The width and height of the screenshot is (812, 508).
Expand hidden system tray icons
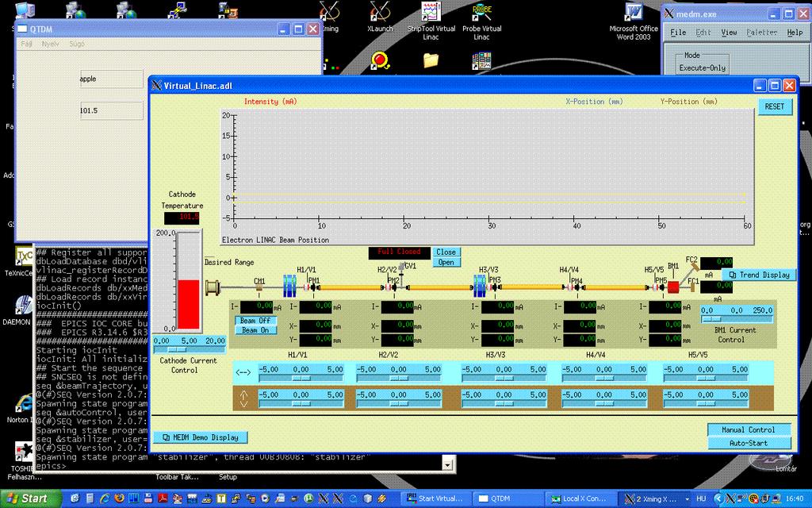(x=717, y=498)
